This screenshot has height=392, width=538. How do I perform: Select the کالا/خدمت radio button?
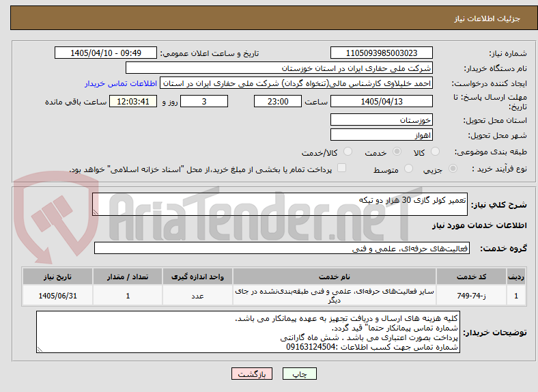click(x=348, y=152)
